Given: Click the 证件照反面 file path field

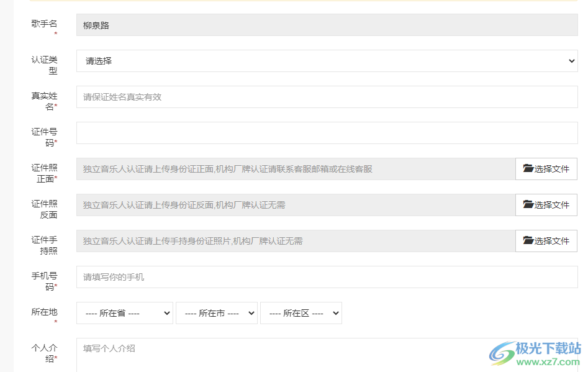Looking at the screenshot, I should tap(296, 205).
